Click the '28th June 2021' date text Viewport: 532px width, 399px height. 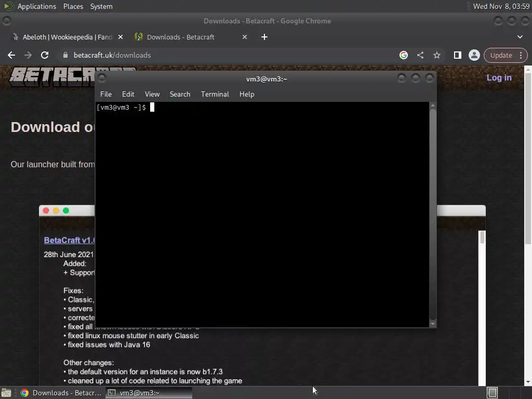pyautogui.click(x=69, y=255)
